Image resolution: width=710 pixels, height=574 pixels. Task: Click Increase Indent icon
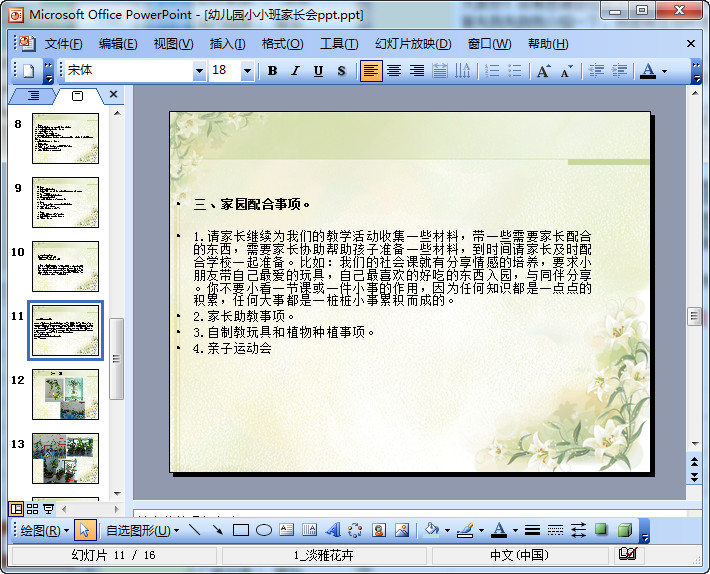tap(619, 71)
